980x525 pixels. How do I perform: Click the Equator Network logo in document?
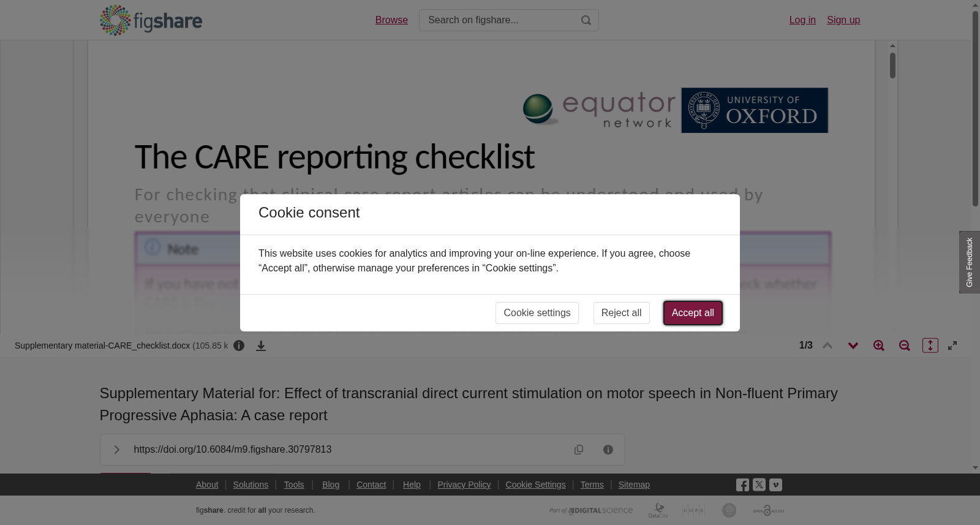tap(599, 110)
